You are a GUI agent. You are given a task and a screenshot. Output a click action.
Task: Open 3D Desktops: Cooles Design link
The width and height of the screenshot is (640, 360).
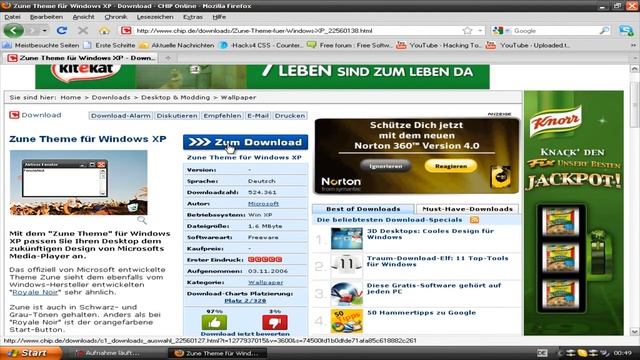pos(430,234)
